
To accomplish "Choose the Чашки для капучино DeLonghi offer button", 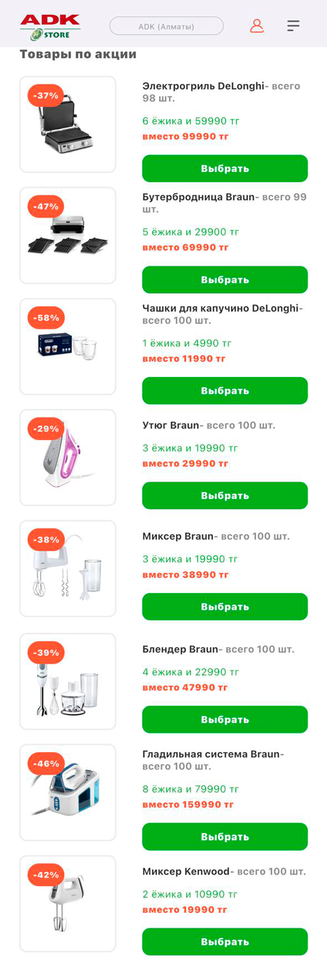I will pos(224,391).
